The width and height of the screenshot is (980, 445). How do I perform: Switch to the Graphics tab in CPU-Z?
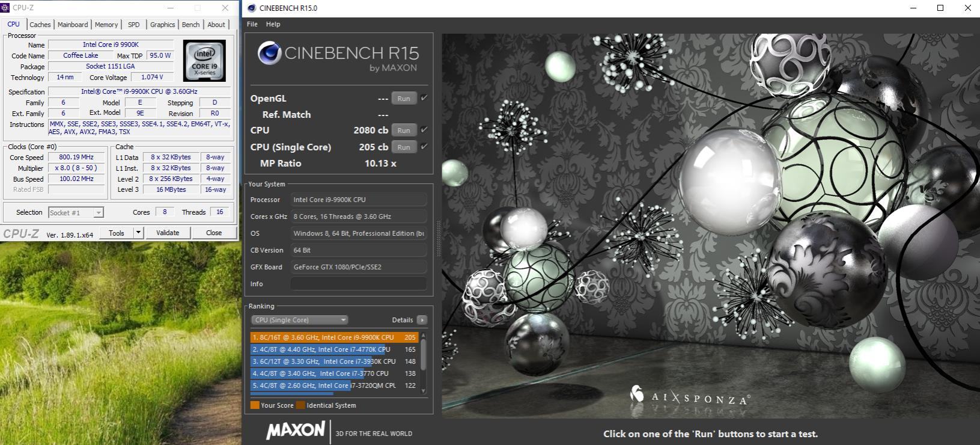pyautogui.click(x=162, y=25)
